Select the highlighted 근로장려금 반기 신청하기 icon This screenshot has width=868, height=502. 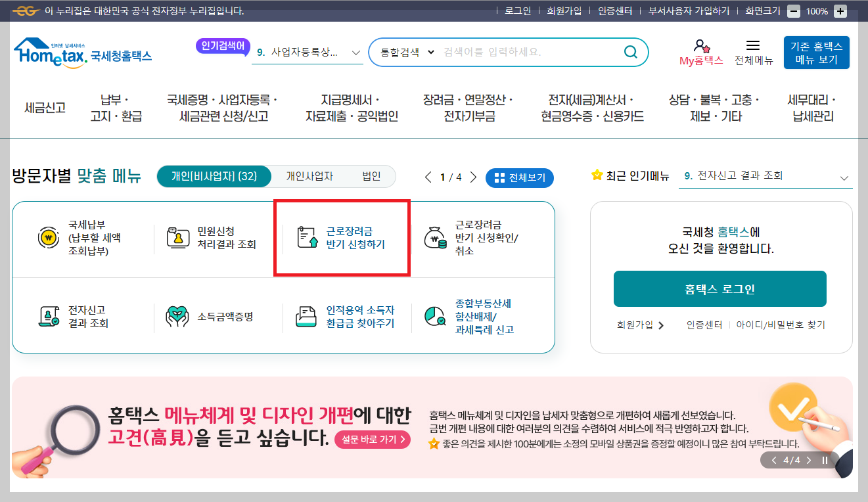342,239
